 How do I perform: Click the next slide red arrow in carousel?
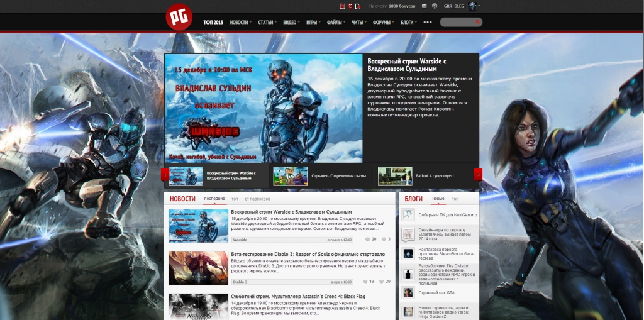click(478, 175)
